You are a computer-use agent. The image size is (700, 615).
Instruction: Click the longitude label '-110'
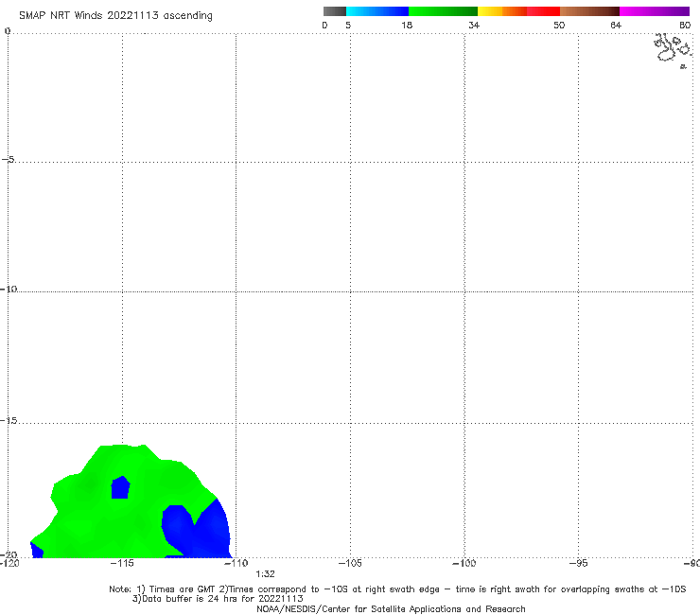point(236,563)
